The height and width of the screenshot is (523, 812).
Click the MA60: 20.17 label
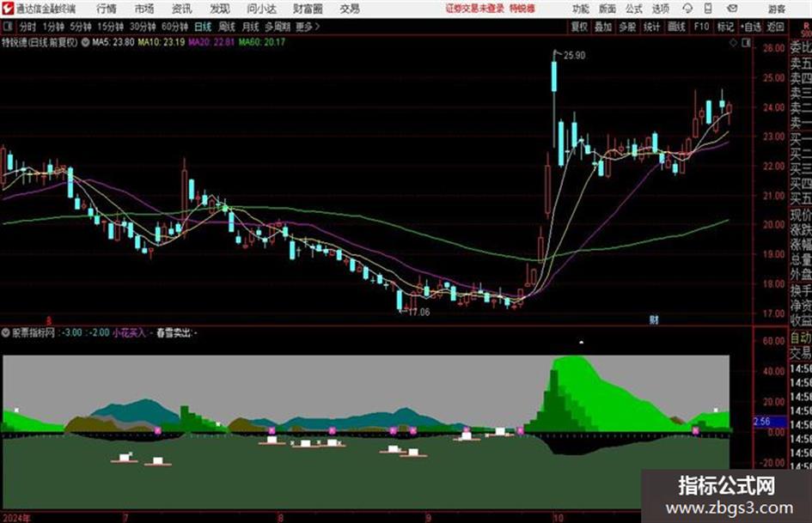coord(262,42)
